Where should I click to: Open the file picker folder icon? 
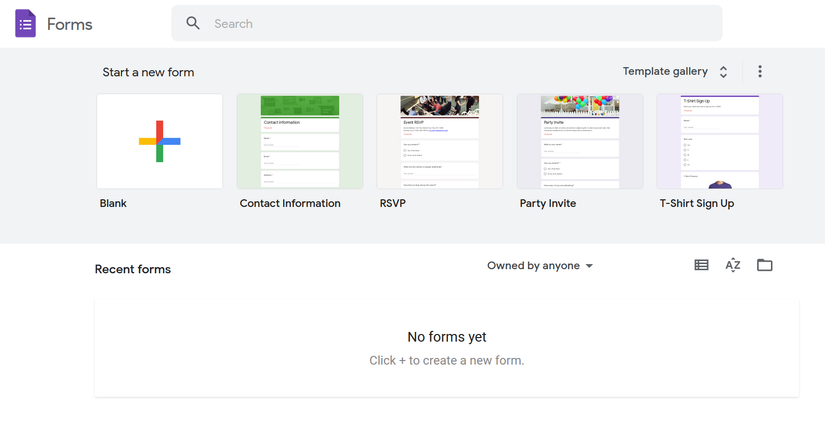pos(765,265)
